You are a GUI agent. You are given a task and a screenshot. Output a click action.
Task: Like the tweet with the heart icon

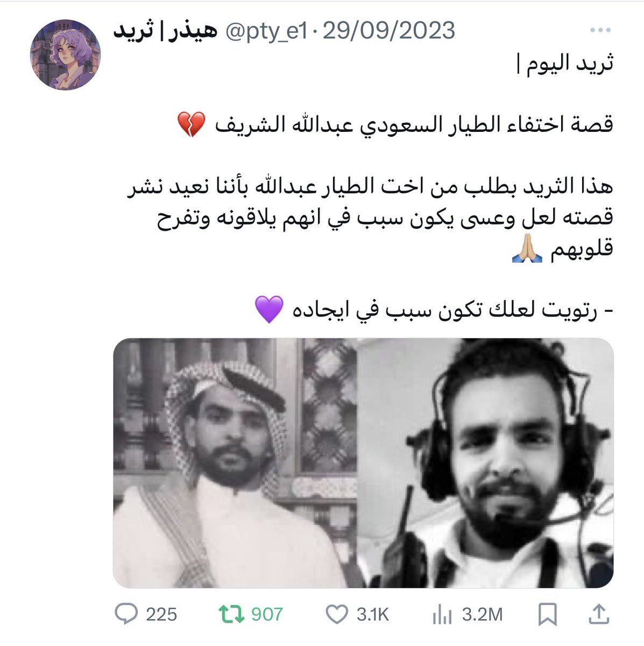pyautogui.click(x=337, y=614)
